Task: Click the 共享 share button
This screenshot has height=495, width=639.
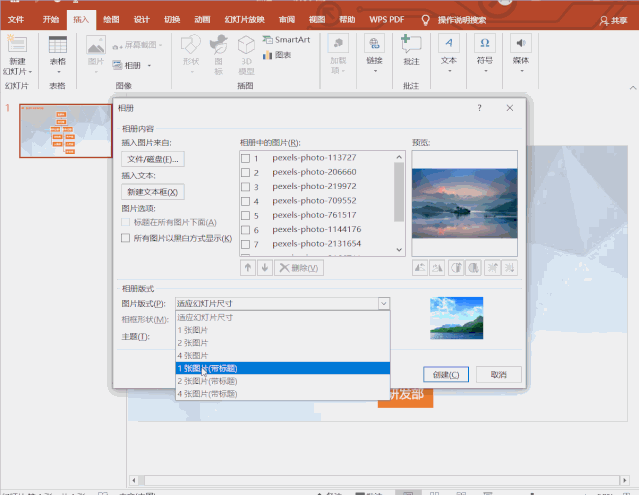Action: tap(613, 20)
